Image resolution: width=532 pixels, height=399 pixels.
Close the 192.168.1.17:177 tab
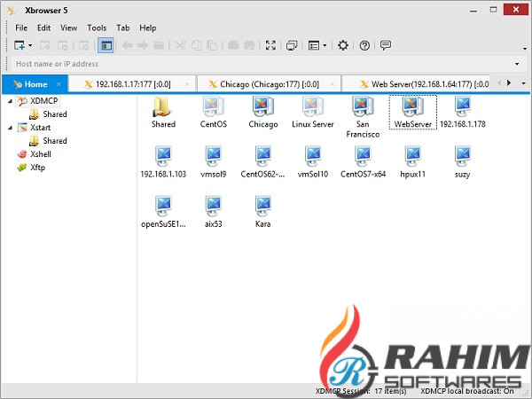tap(187, 84)
